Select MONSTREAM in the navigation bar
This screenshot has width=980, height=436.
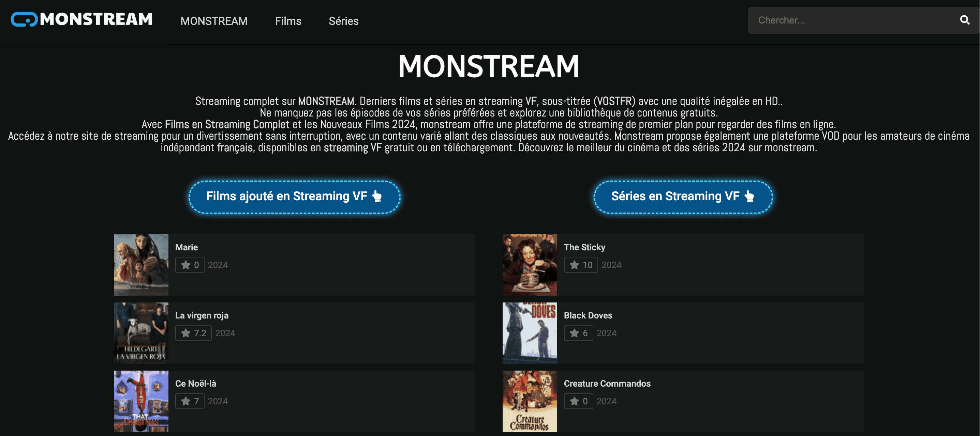[214, 21]
